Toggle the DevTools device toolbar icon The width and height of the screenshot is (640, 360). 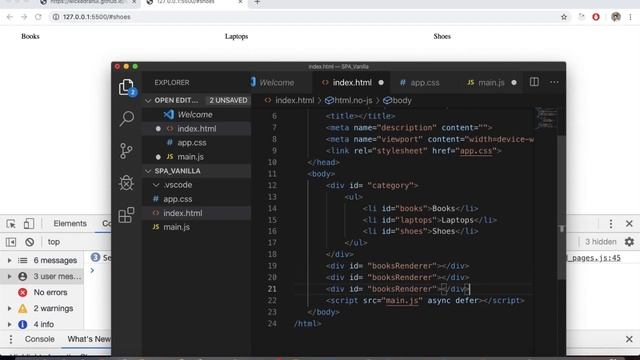click(29, 224)
